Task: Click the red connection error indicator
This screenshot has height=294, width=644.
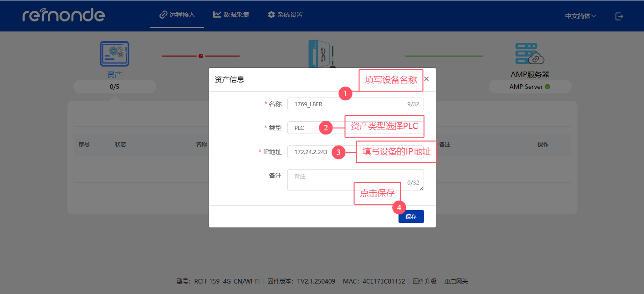Action: (200, 56)
